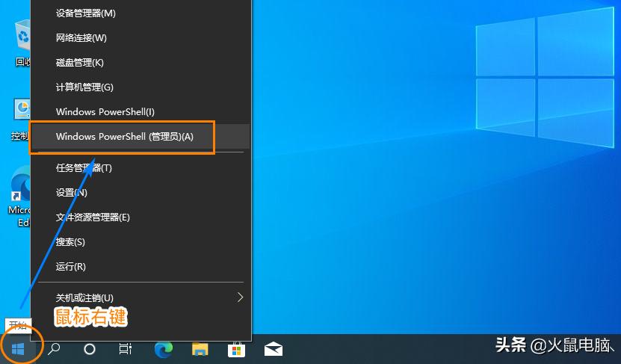The height and width of the screenshot is (364, 621).
Task: Open File Explorer folder taskbar icon
Action: tap(200, 349)
